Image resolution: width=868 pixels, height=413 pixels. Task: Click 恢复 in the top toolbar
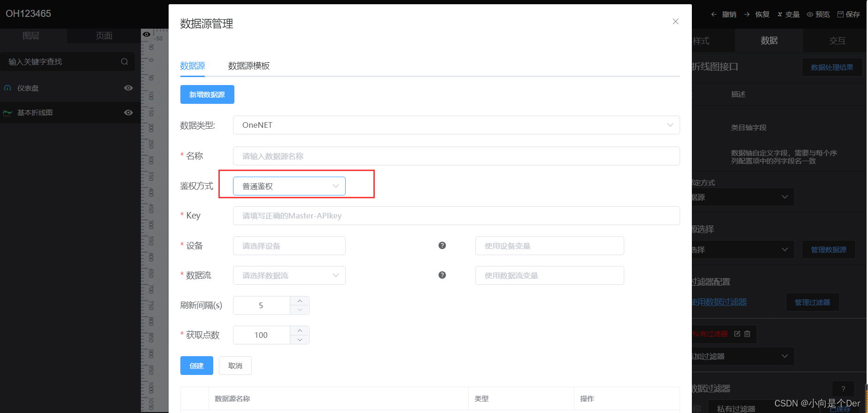point(757,15)
